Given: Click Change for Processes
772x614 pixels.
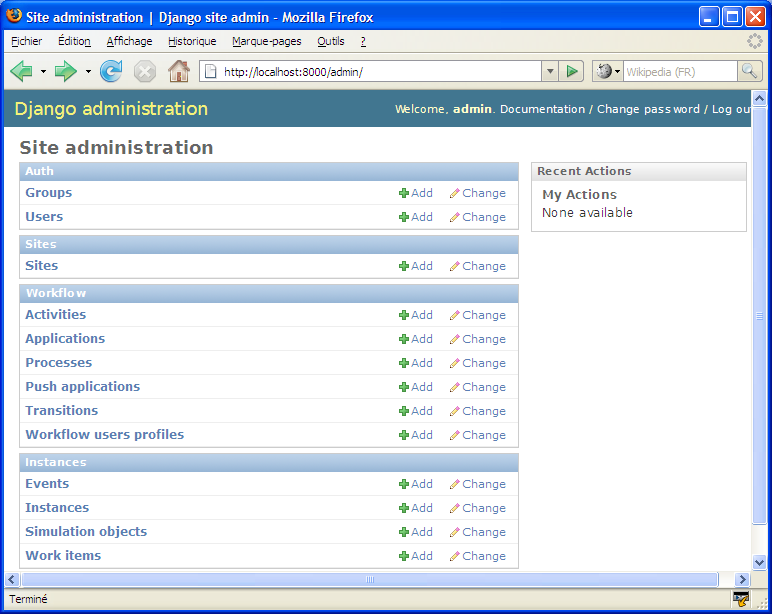Looking at the screenshot, I should (478, 363).
